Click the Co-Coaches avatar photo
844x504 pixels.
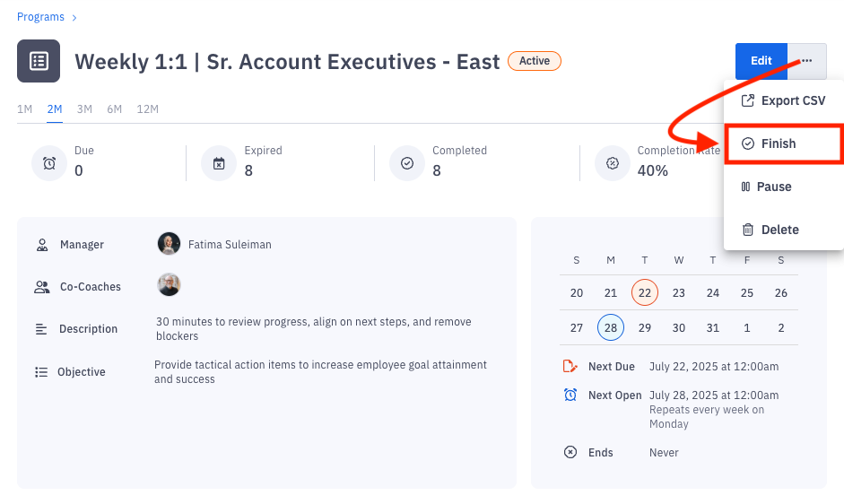[169, 285]
